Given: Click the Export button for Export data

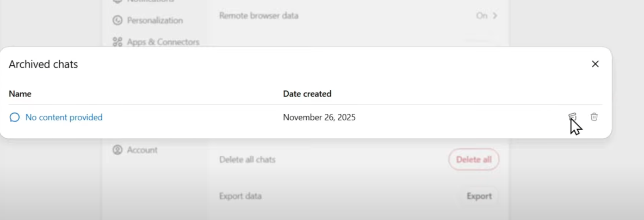Looking at the screenshot, I should point(479,196).
